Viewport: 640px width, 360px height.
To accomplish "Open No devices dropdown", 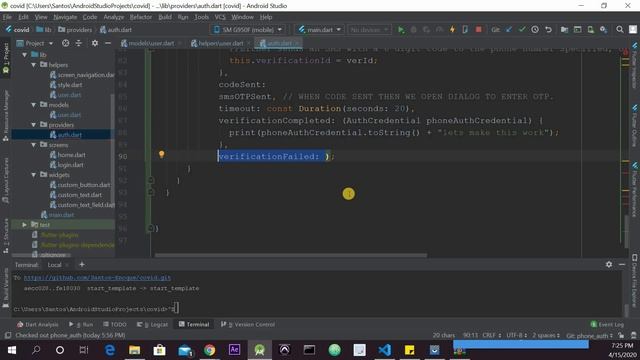I will 369,30.
